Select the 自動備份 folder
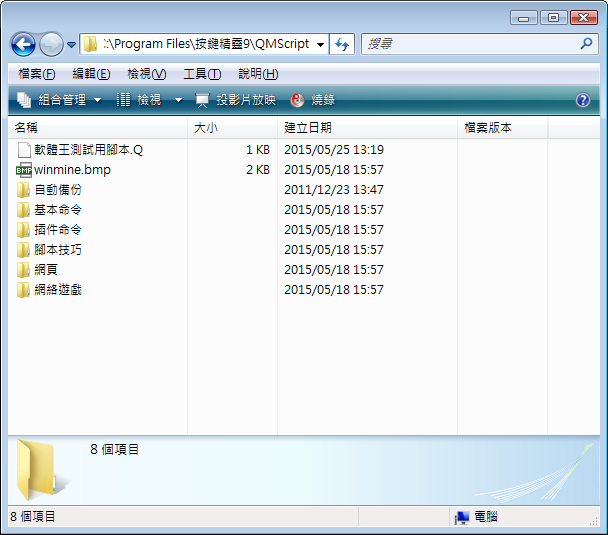The image size is (608, 535). coord(57,190)
